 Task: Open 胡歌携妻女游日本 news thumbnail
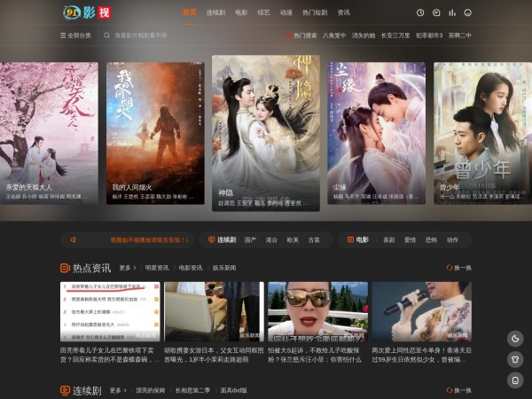click(x=214, y=311)
